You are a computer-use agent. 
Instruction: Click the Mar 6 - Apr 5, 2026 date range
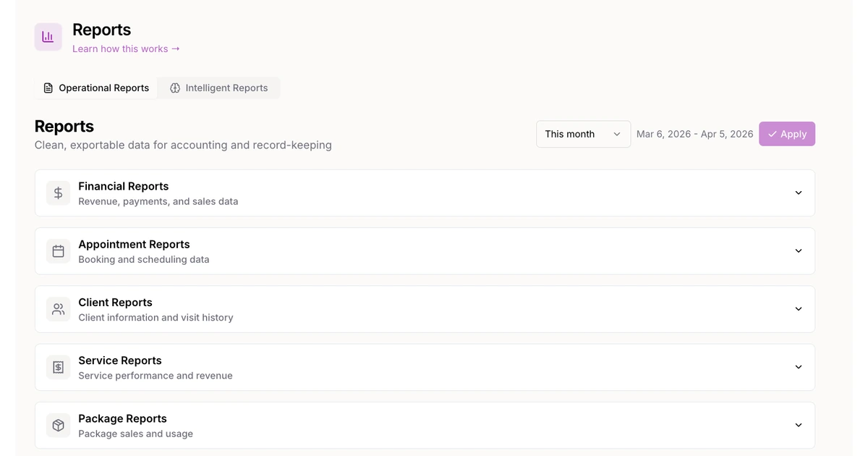tap(694, 134)
